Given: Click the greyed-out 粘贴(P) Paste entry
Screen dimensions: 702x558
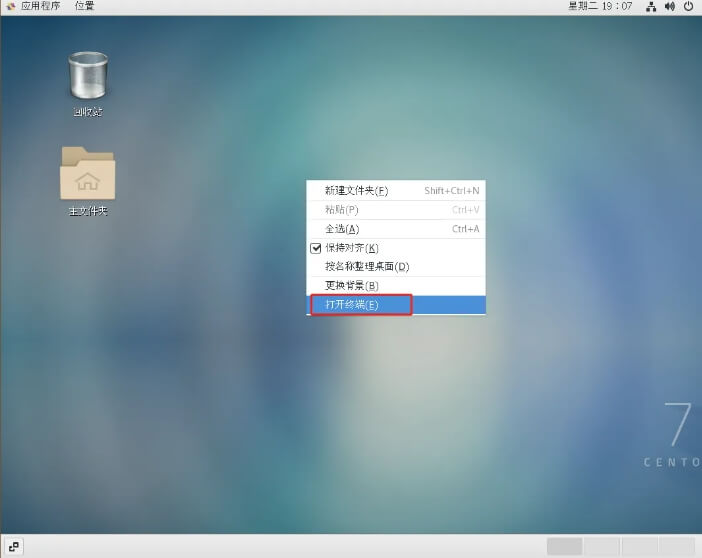Looking at the screenshot, I should (396, 210).
